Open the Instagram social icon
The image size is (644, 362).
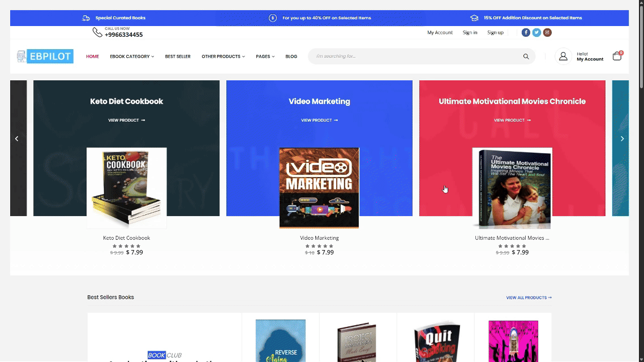pyautogui.click(x=547, y=32)
